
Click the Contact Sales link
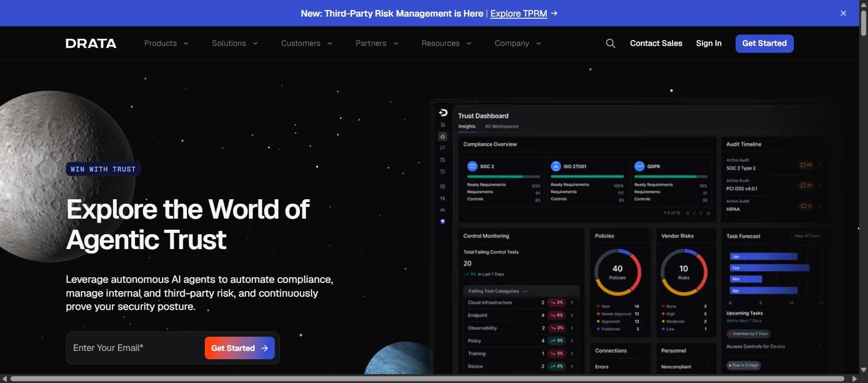pos(656,43)
